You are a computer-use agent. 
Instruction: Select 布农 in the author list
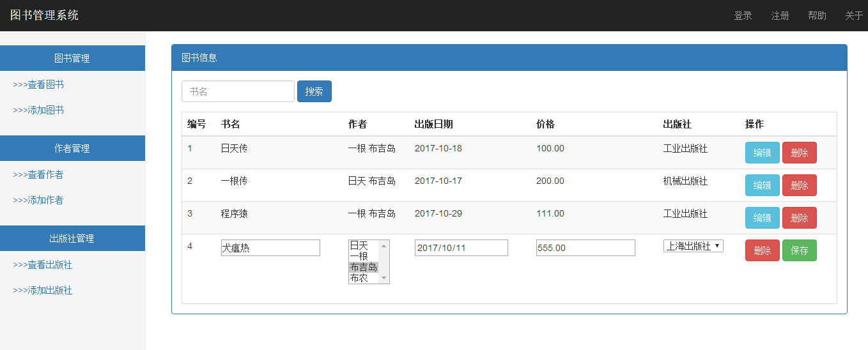pyautogui.click(x=364, y=278)
